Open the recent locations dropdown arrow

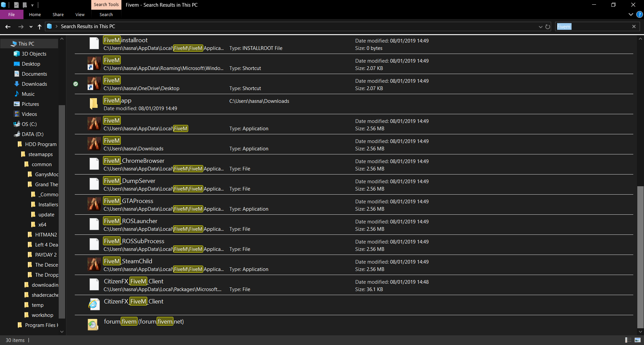(31, 26)
